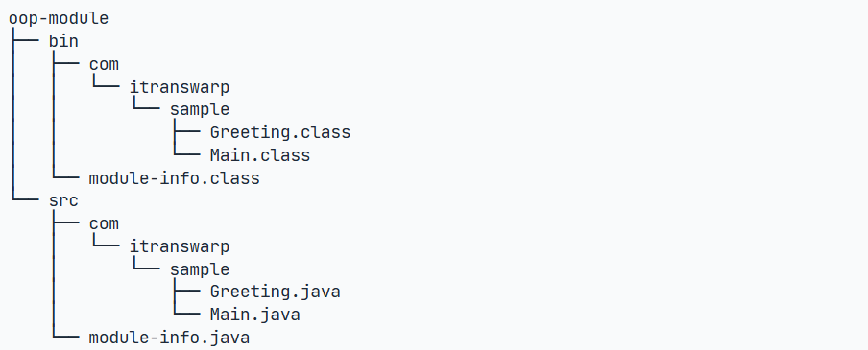Open Main.java file
This screenshot has width=868, height=350.
tap(255, 315)
